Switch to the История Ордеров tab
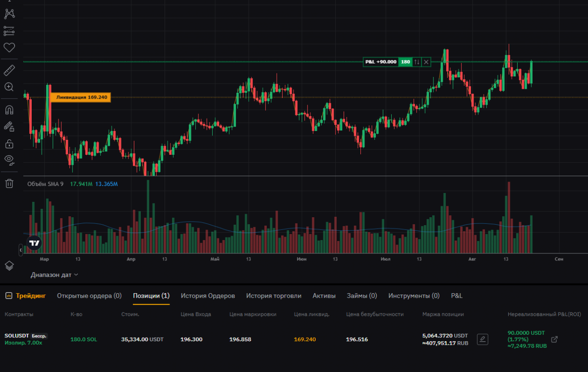 (208, 296)
